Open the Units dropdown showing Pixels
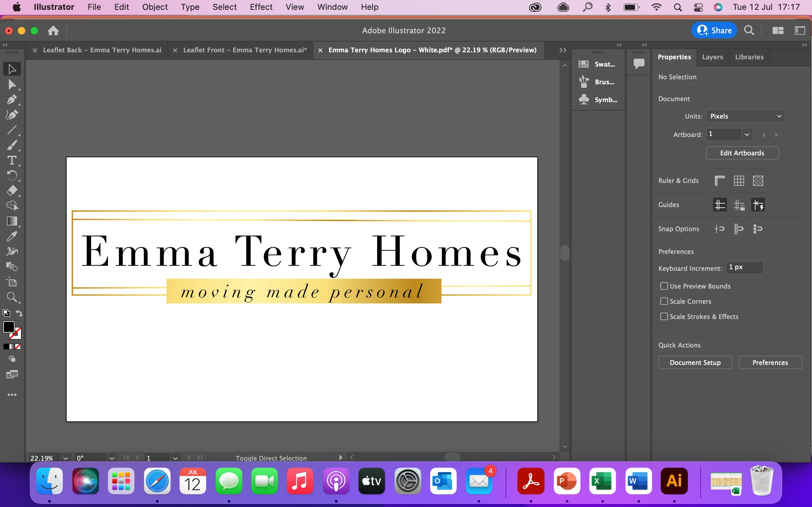Screen dimensions: 812x507 tap(745, 116)
